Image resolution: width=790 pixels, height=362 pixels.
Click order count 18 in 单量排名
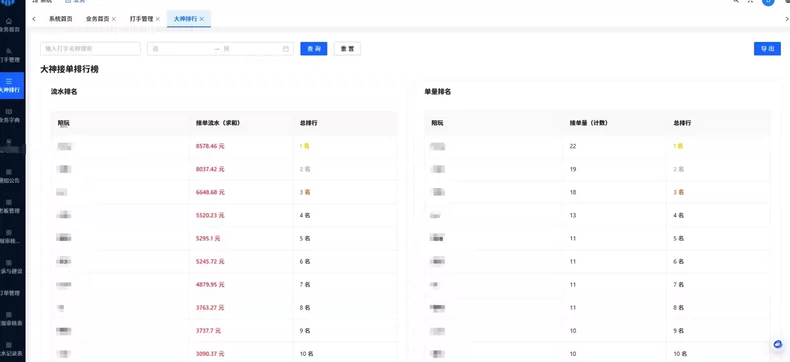(x=573, y=192)
